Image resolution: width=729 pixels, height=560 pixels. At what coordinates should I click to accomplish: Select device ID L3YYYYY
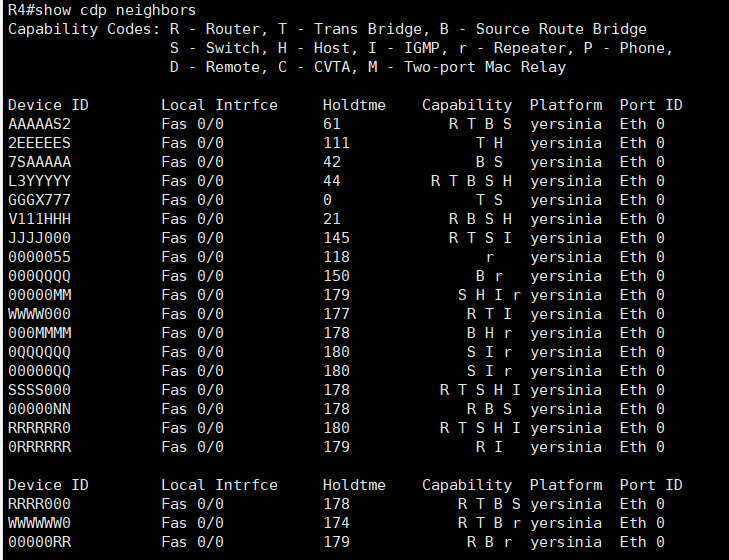coord(39,181)
